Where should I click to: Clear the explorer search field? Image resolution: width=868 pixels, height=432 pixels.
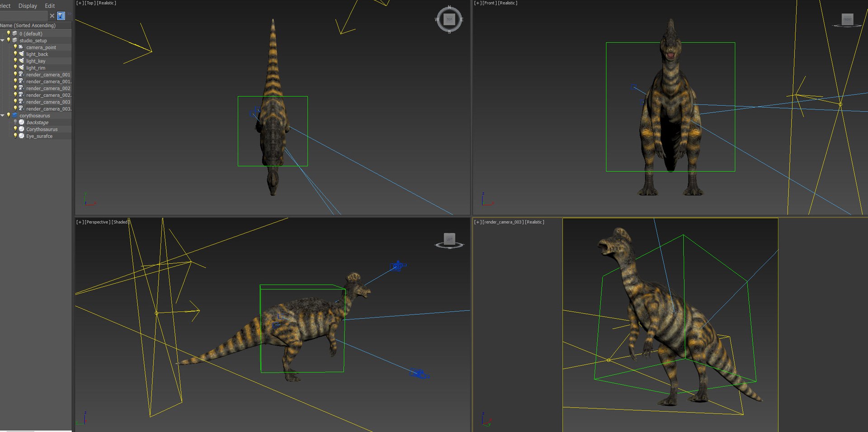tap(52, 16)
